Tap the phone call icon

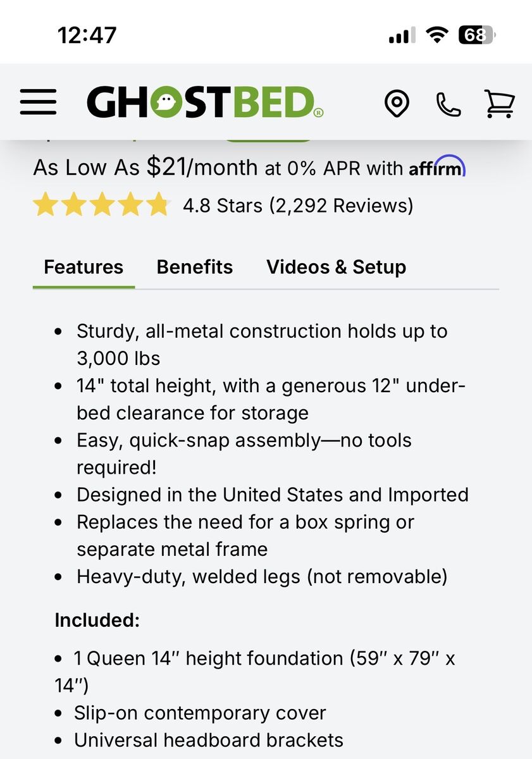(448, 103)
